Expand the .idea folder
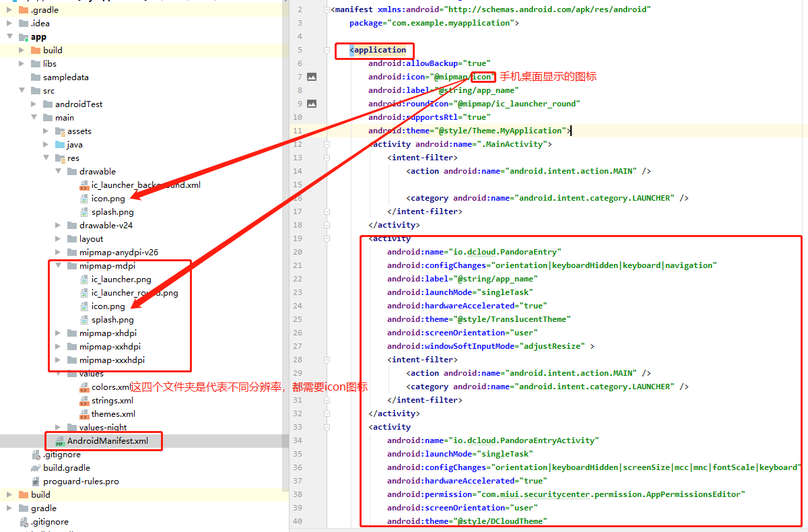The width and height of the screenshot is (808, 532). (x=9, y=24)
